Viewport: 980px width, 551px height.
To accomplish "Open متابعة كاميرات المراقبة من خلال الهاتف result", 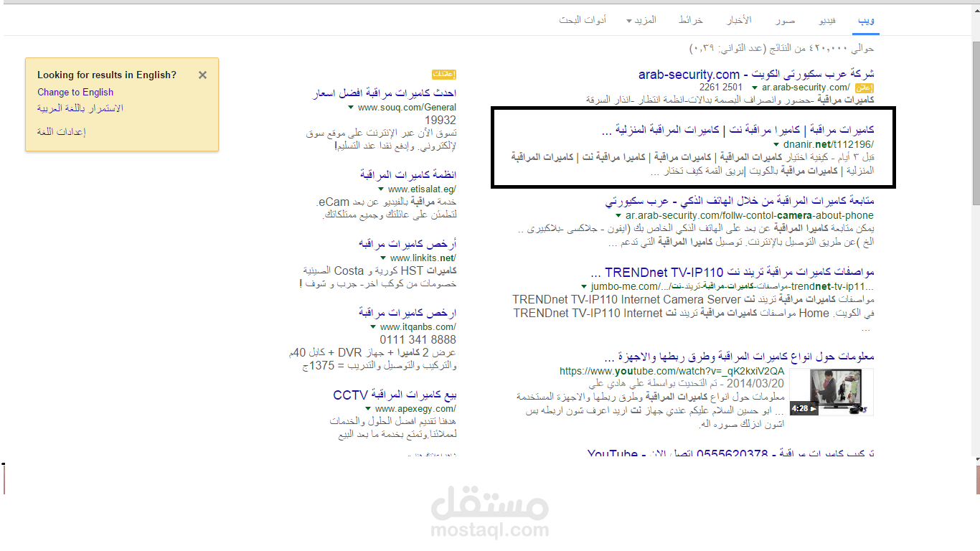I will pos(740,201).
